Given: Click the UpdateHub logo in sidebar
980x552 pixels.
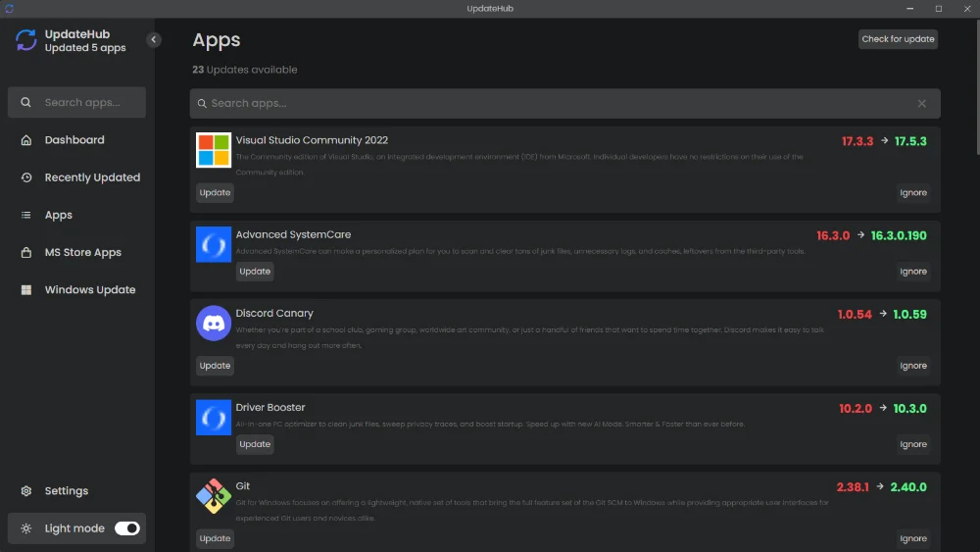Looking at the screenshot, I should [x=26, y=40].
